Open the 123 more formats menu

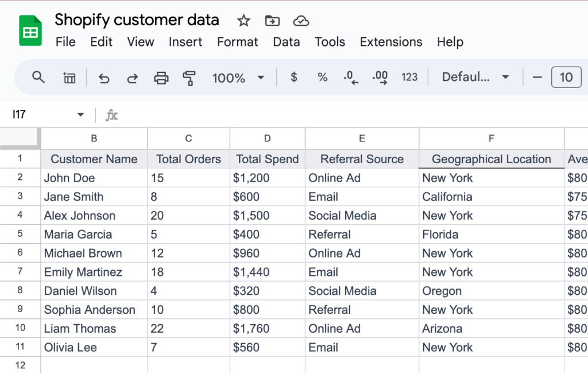pos(409,78)
